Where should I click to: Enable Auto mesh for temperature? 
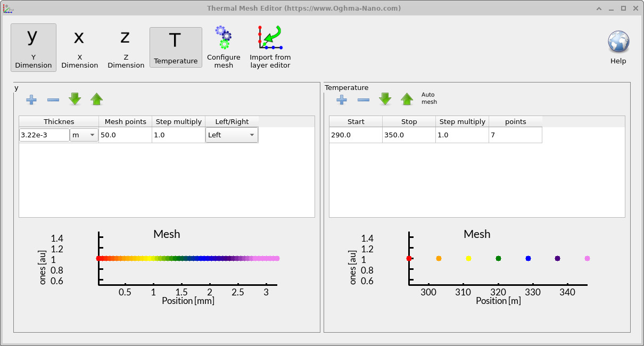429,97
